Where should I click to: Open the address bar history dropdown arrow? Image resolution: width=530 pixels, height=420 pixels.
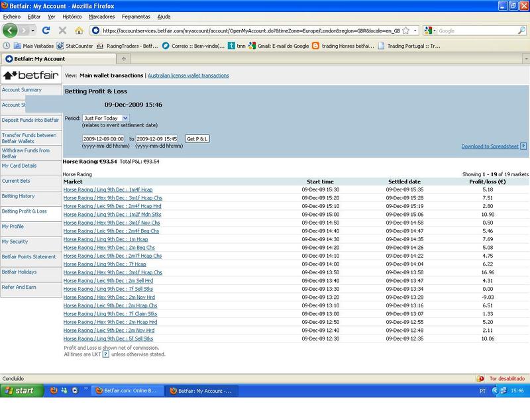(x=415, y=30)
